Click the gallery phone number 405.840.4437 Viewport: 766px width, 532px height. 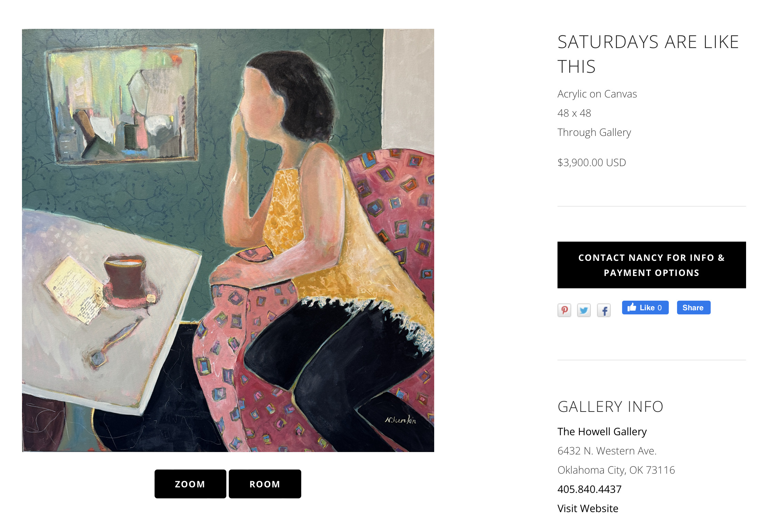(x=589, y=489)
